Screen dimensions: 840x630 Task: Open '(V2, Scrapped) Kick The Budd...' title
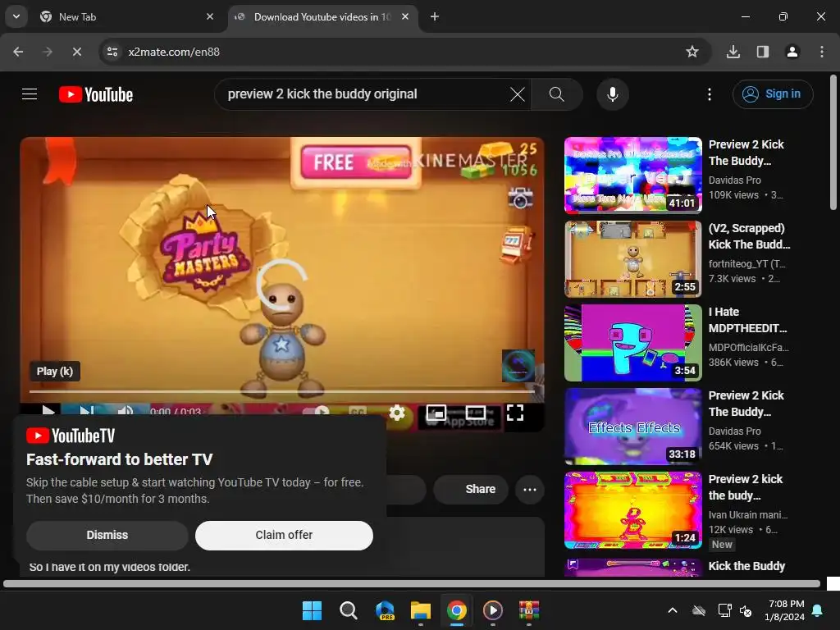749,236
